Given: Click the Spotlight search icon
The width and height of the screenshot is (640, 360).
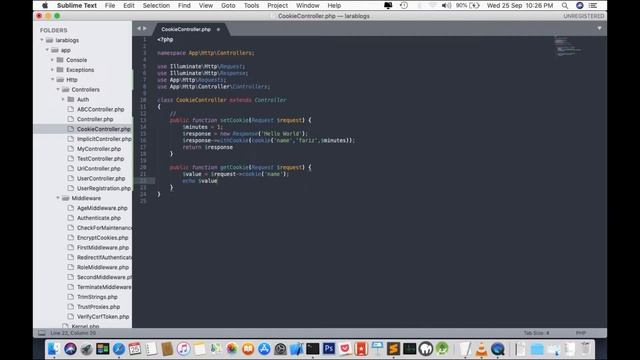Looking at the screenshot, I should pos(564,6).
